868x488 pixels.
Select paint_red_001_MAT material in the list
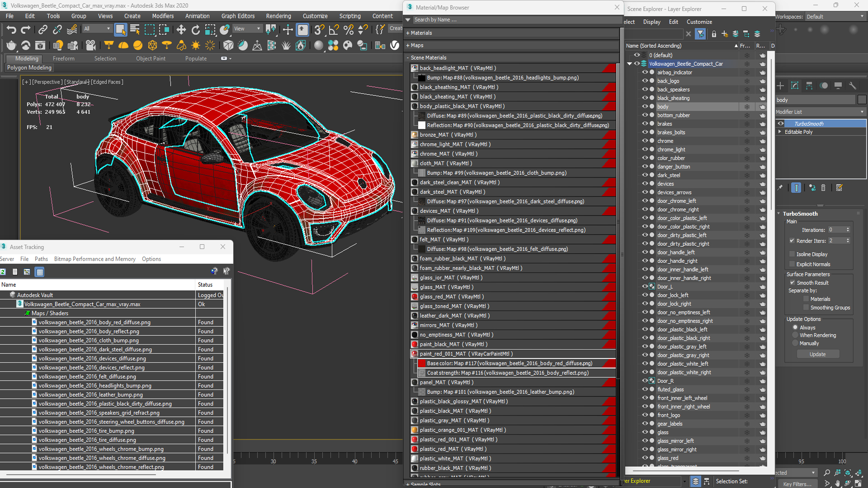click(513, 354)
